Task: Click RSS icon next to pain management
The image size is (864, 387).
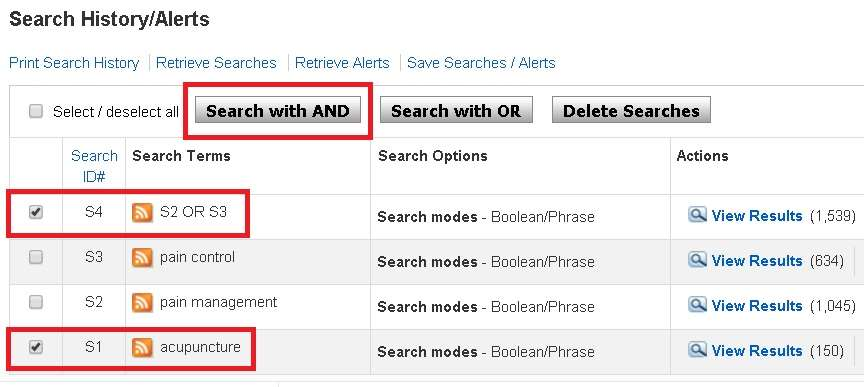Action: 142,303
